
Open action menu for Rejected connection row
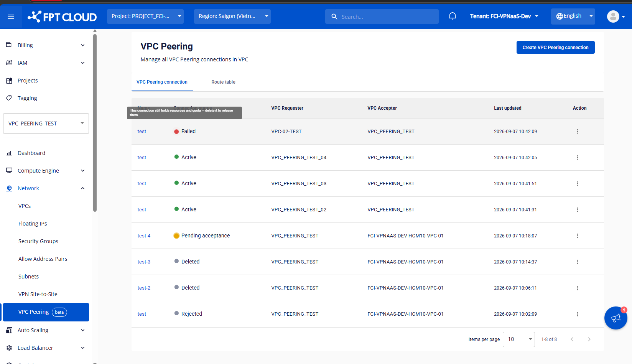coord(577,314)
